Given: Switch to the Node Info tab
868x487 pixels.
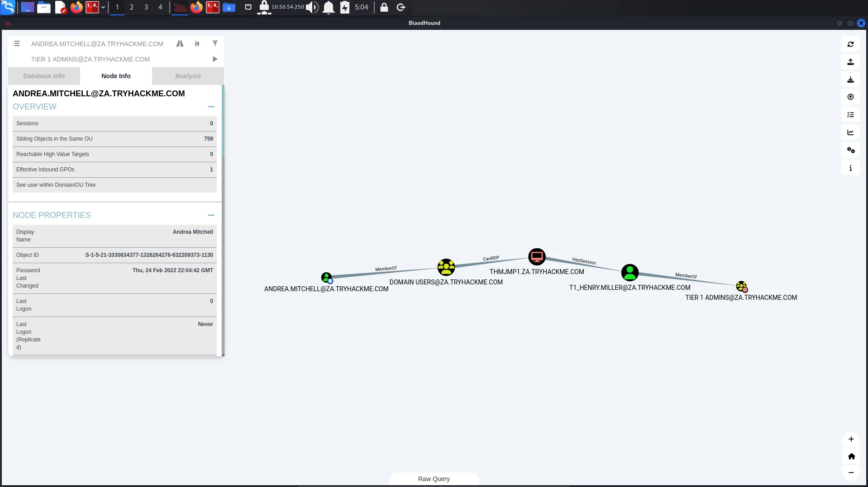Looking at the screenshot, I should 116,76.
